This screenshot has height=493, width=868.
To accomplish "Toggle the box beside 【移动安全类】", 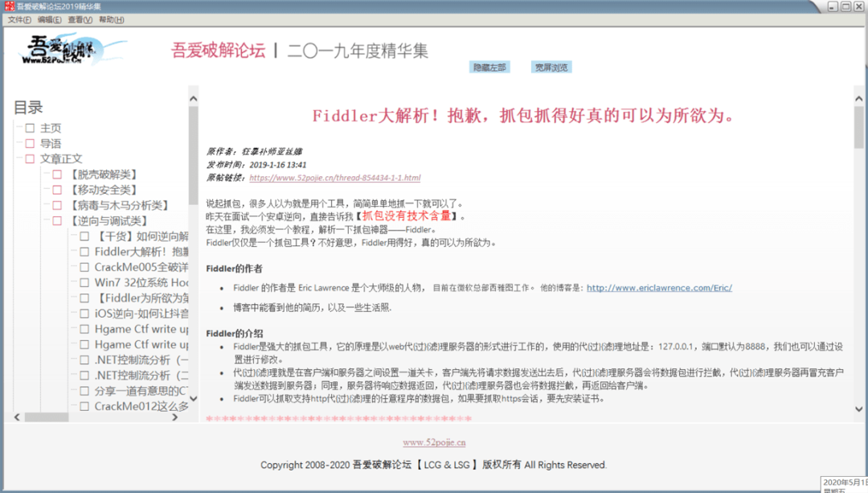I will pyautogui.click(x=57, y=190).
